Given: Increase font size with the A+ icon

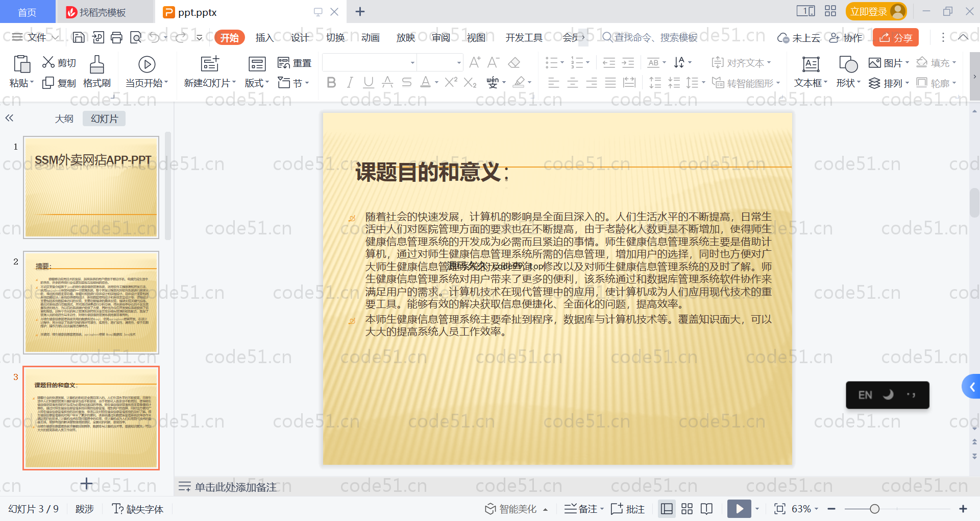Looking at the screenshot, I should (475, 62).
